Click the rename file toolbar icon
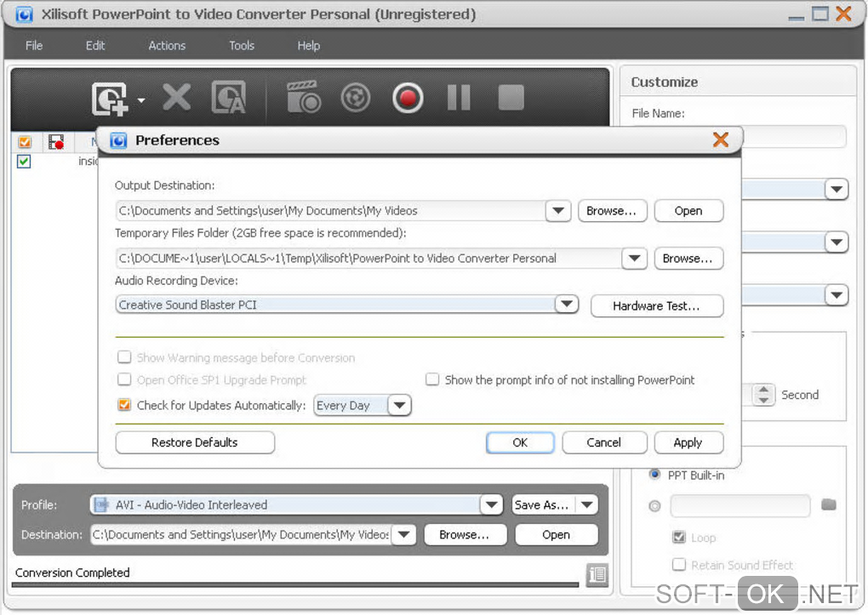This screenshot has height=615, width=868. [x=229, y=97]
